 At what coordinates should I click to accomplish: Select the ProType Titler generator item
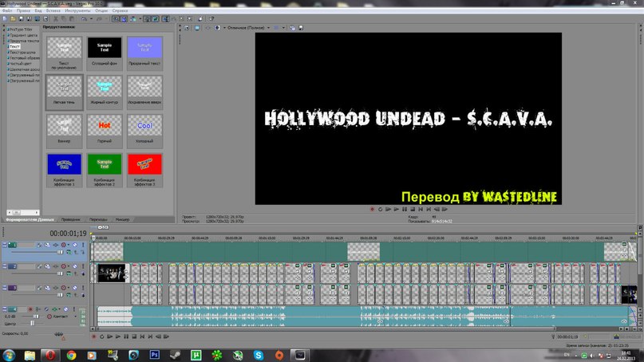pos(21,30)
